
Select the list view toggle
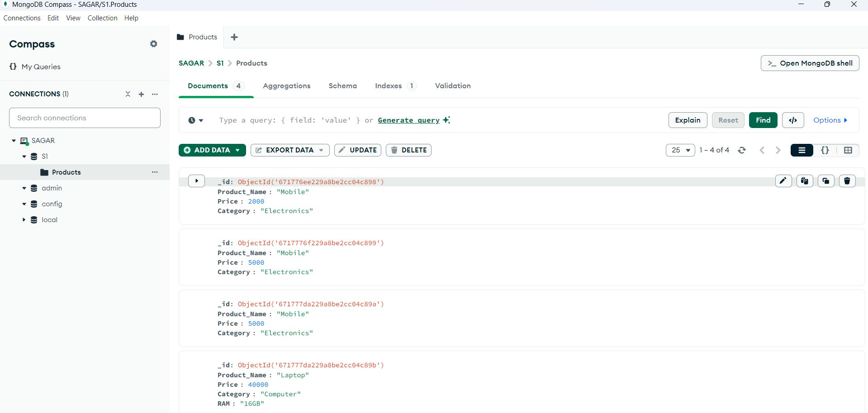pos(802,150)
